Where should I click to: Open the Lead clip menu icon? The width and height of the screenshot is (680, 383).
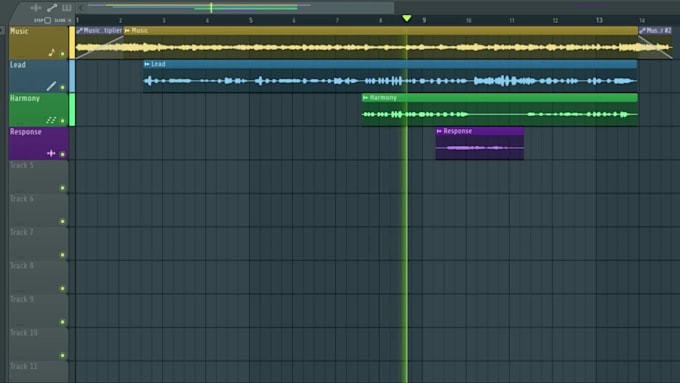click(x=147, y=64)
